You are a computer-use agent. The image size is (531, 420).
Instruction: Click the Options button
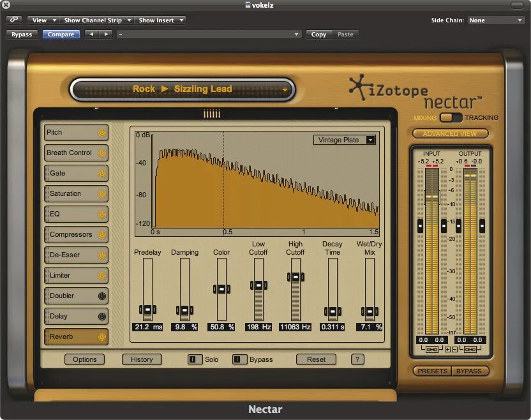[x=84, y=359]
